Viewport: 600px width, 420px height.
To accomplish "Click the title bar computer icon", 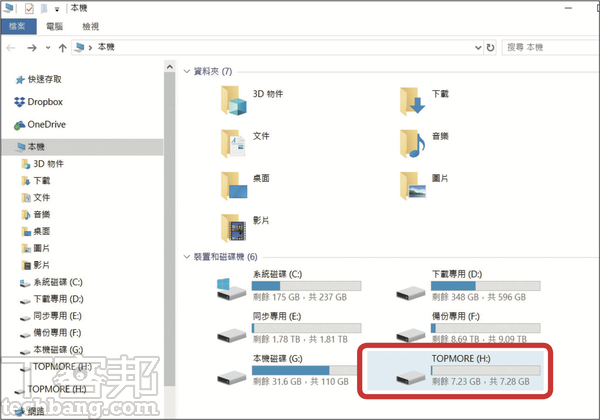I will coord(9,8).
